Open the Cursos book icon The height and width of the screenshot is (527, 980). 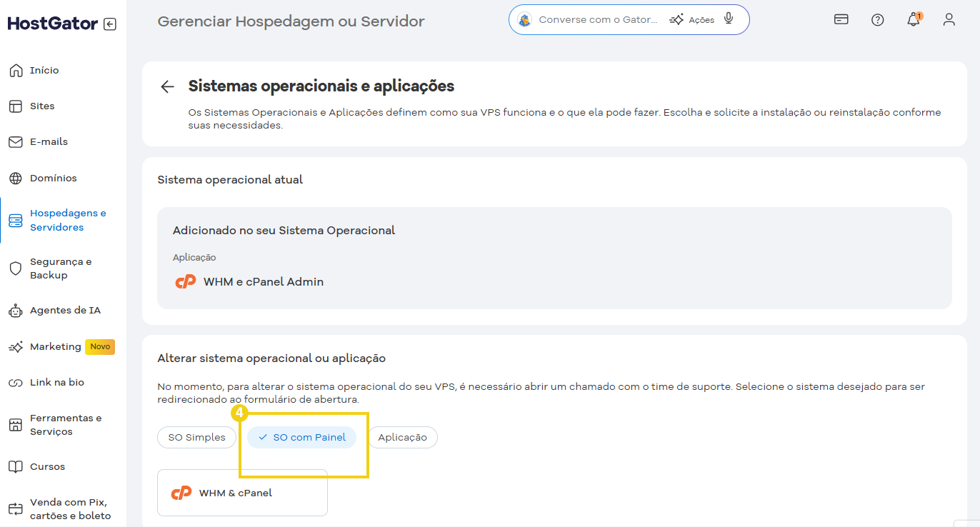pos(15,466)
